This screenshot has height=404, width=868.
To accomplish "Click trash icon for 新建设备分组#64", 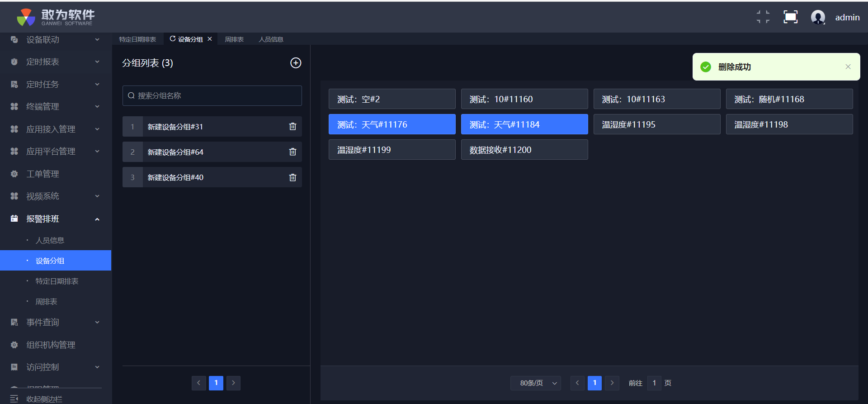I will (292, 152).
